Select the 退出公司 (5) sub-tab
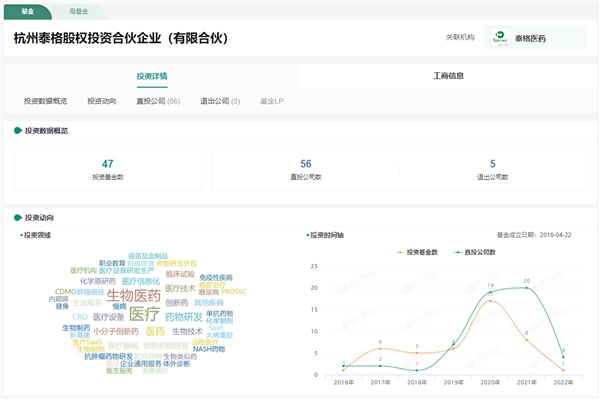This screenshot has width=600, height=400. (x=220, y=101)
